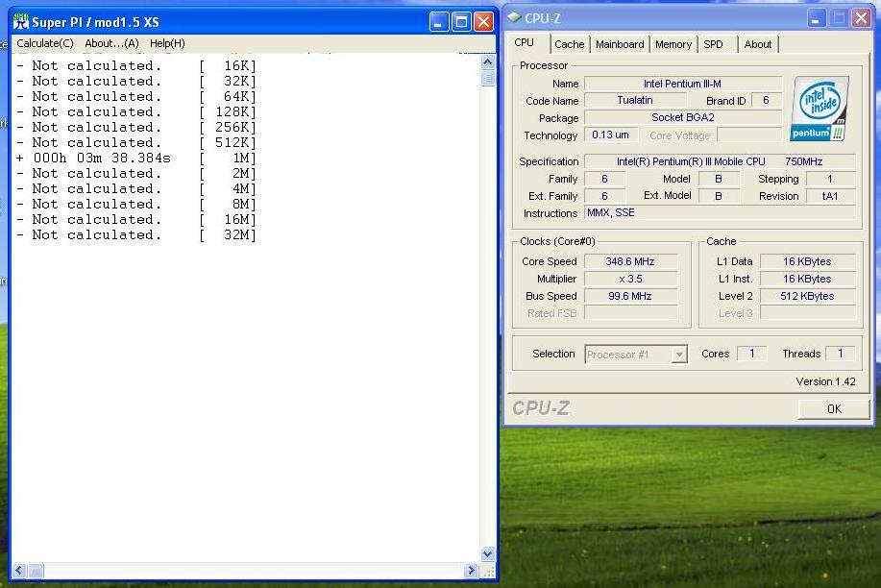
Task: Click the 'Not calculated' 128K row
Action: (x=136, y=112)
